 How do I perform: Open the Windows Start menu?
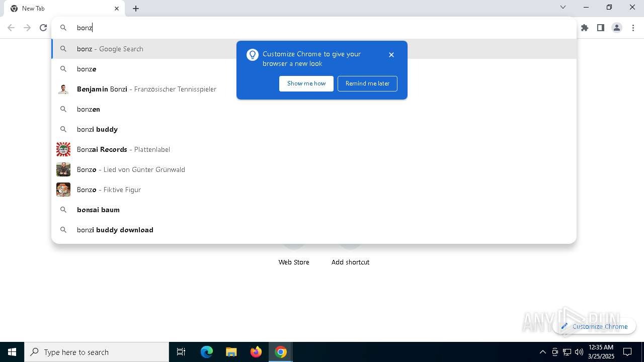pyautogui.click(x=12, y=352)
